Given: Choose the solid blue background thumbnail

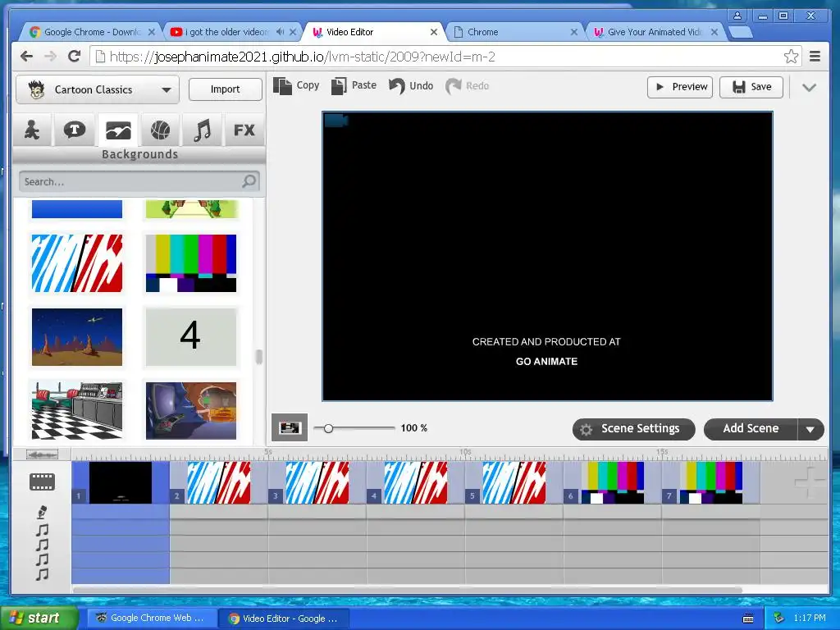Looking at the screenshot, I should (x=77, y=209).
